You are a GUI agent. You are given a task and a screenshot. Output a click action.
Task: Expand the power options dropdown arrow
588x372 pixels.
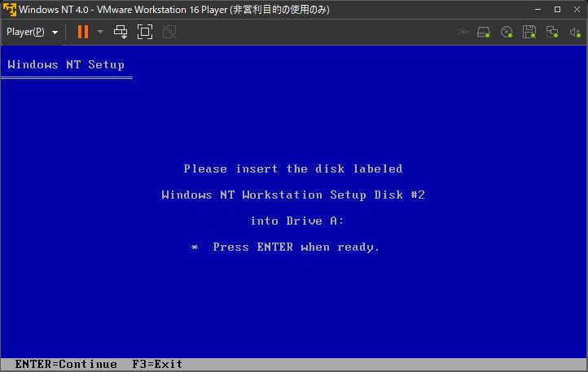100,32
